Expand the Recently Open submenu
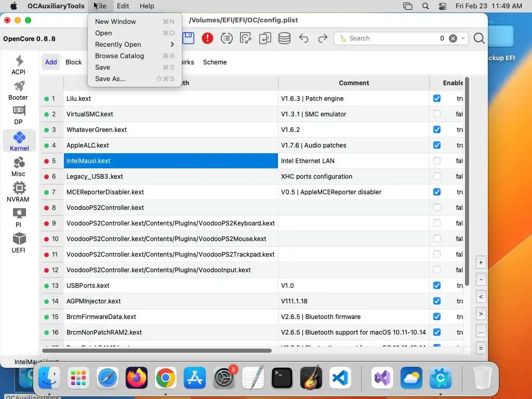 pos(135,45)
